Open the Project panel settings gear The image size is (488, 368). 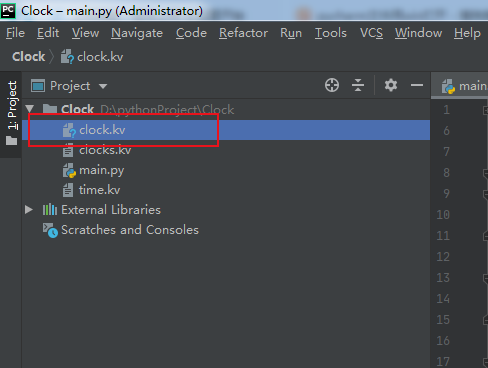pyautogui.click(x=391, y=85)
